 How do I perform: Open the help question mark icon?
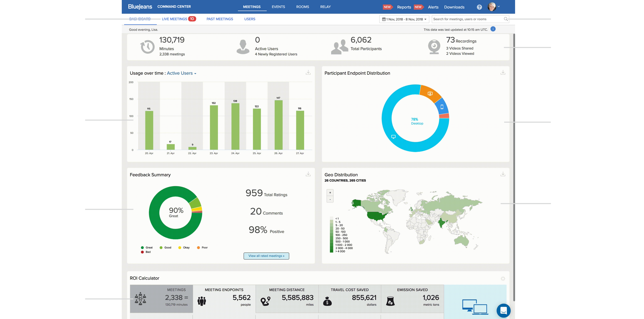479,7
